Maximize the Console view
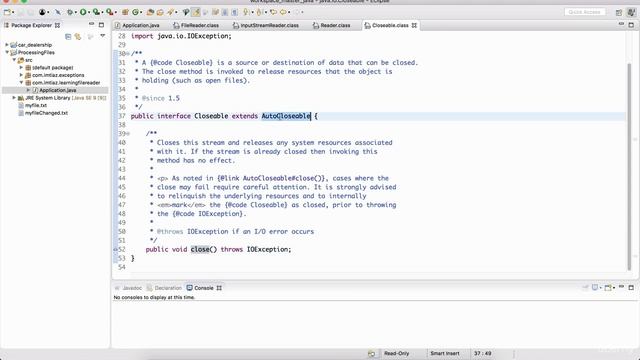Screen dimensions: 640x360 point(631,287)
